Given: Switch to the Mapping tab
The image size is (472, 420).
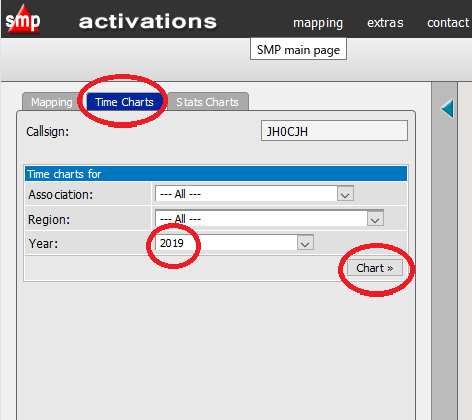Looking at the screenshot, I should [52, 102].
